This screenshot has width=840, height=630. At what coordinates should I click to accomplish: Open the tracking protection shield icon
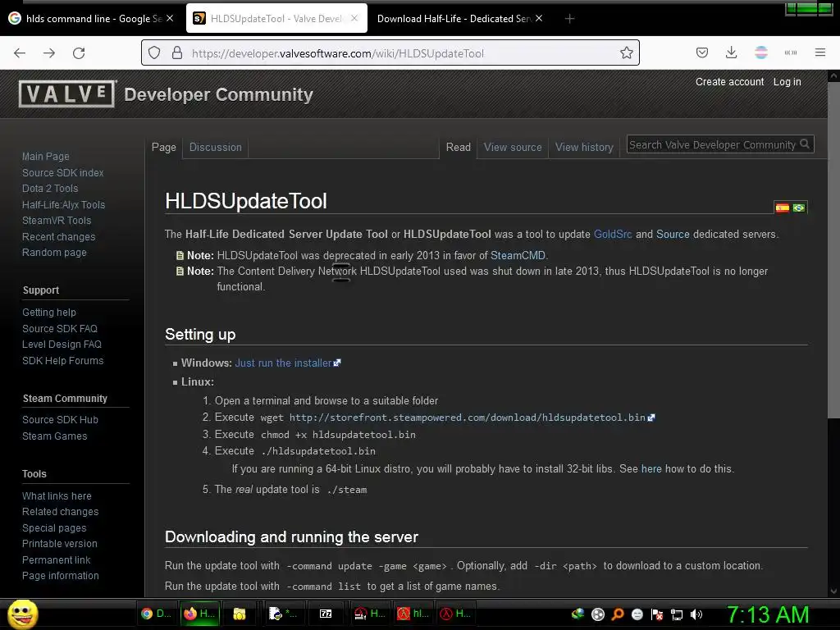click(154, 53)
